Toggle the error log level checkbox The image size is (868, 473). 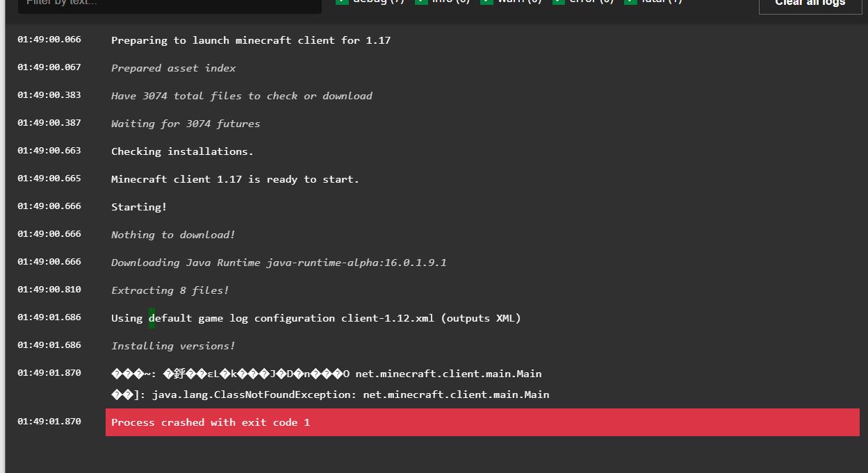559,1
